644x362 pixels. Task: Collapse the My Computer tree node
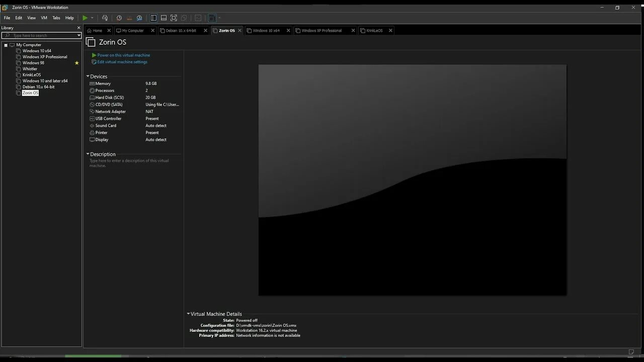tap(6, 45)
